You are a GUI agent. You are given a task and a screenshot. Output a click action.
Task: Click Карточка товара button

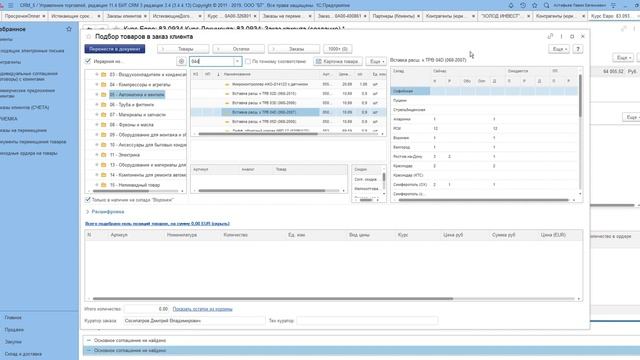[338, 61]
